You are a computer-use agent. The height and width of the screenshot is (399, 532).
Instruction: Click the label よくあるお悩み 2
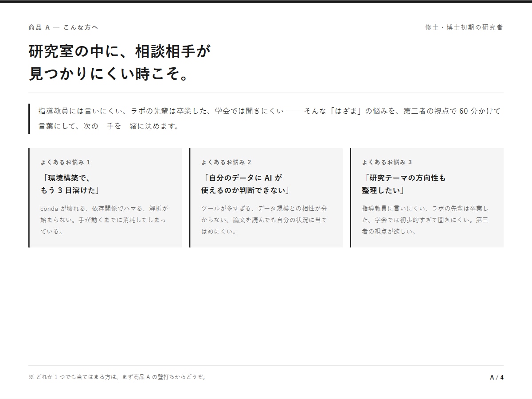tap(226, 162)
